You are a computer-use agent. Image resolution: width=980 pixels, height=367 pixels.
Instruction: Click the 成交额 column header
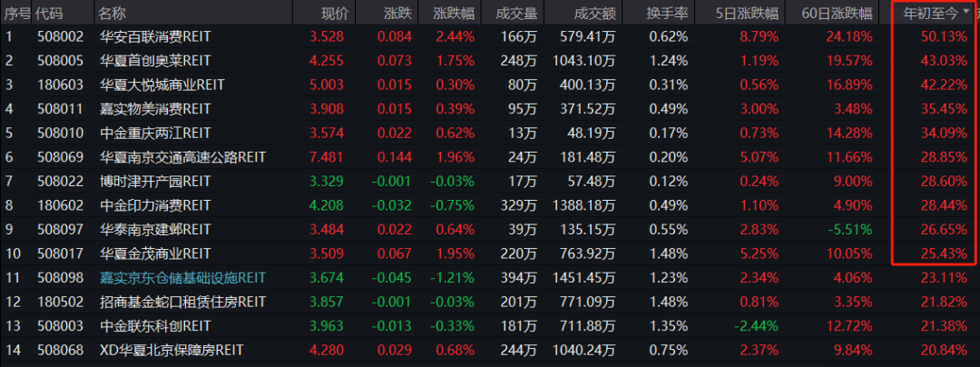[x=595, y=14]
